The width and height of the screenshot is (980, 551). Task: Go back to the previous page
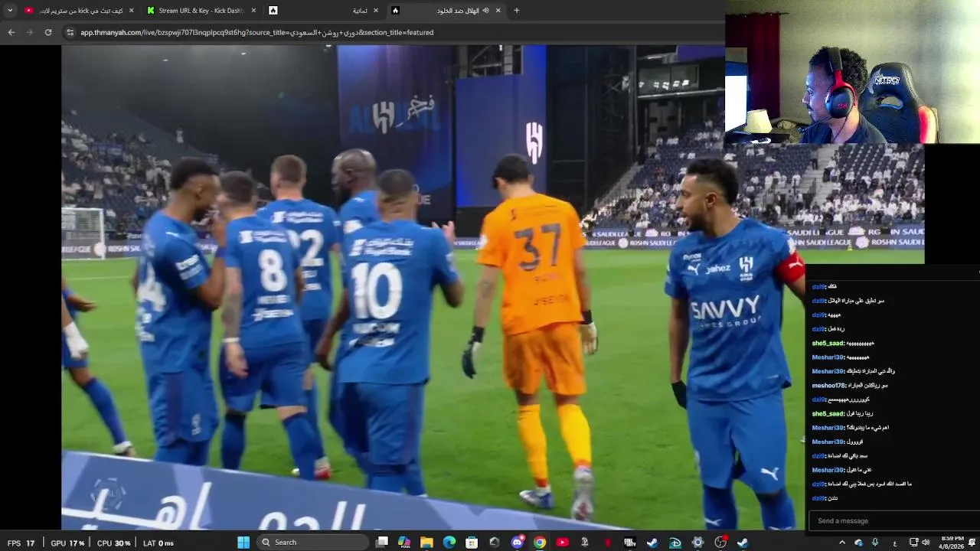point(11,32)
